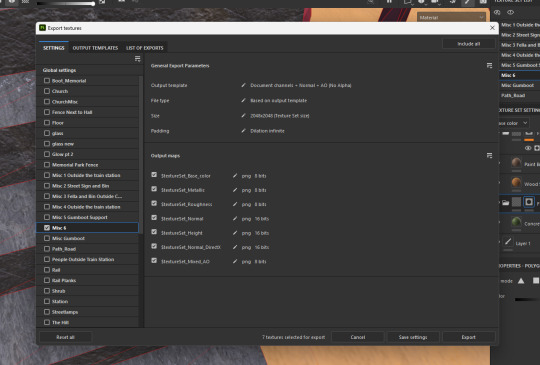This screenshot has height=365, width=540.
Task: Click the Layer 1 brush icon
Action: pos(508,242)
